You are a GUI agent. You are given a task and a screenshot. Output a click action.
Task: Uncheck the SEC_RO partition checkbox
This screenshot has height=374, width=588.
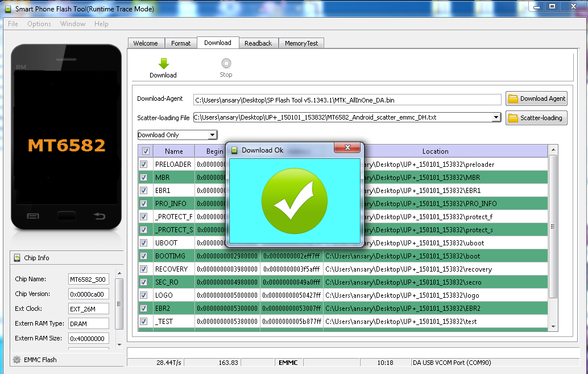[x=144, y=282]
